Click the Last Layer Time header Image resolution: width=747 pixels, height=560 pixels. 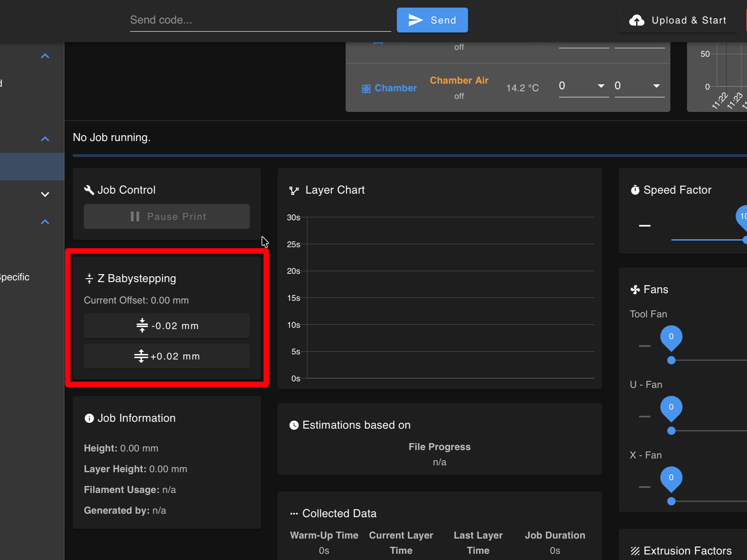click(478, 543)
